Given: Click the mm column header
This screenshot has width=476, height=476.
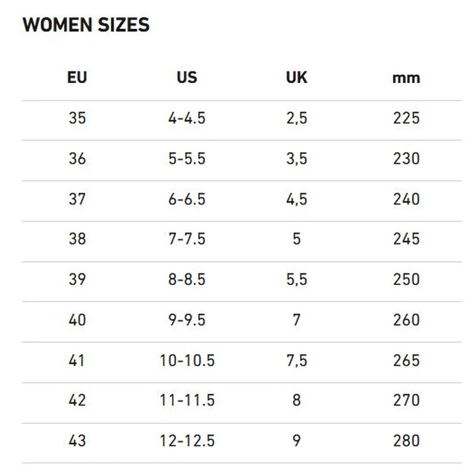Looking at the screenshot, I should coord(406,78).
